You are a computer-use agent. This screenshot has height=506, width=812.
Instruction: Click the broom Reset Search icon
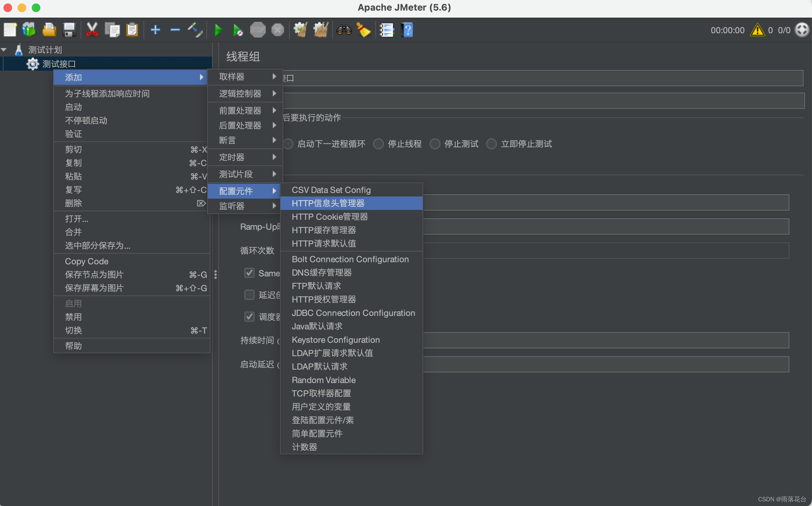363,30
